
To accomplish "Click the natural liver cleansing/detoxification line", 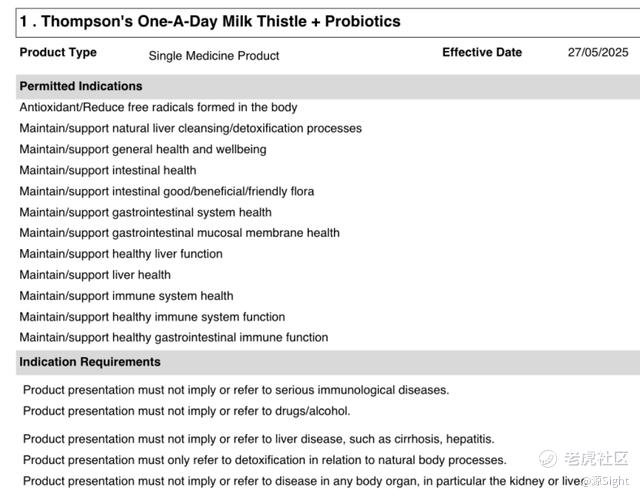I will [x=191, y=129].
